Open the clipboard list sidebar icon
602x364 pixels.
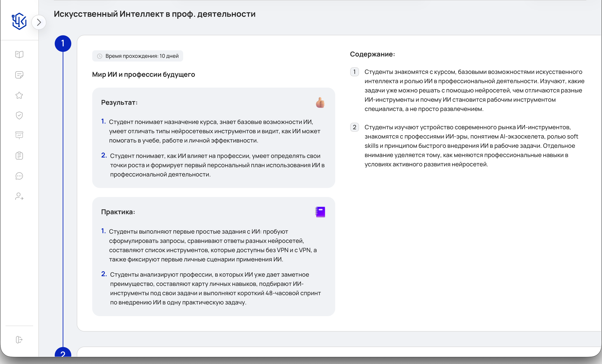pyautogui.click(x=19, y=156)
